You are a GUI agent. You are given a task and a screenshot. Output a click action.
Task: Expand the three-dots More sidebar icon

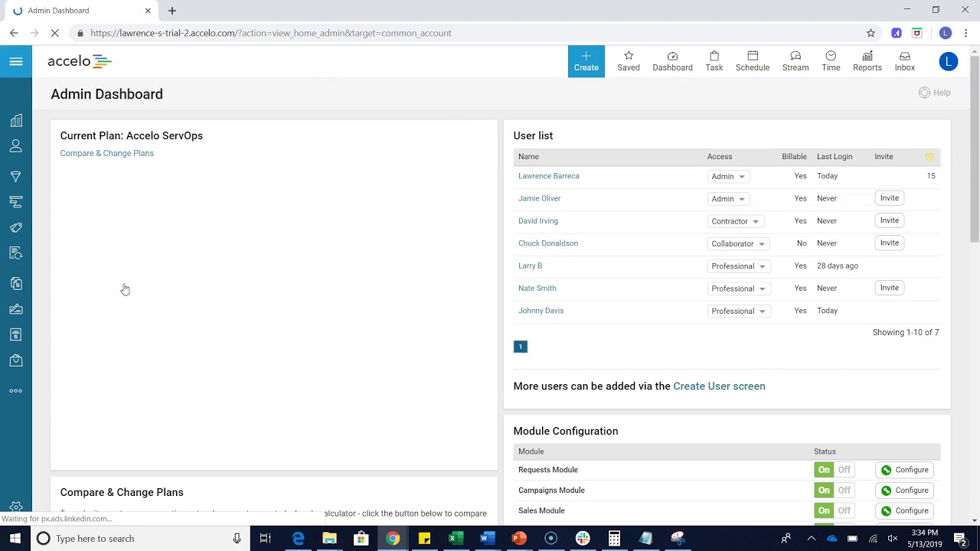[16, 391]
